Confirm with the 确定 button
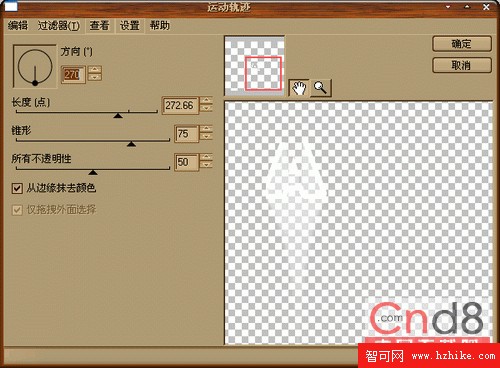The width and height of the screenshot is (500, 368). click(x=462, y=44)
